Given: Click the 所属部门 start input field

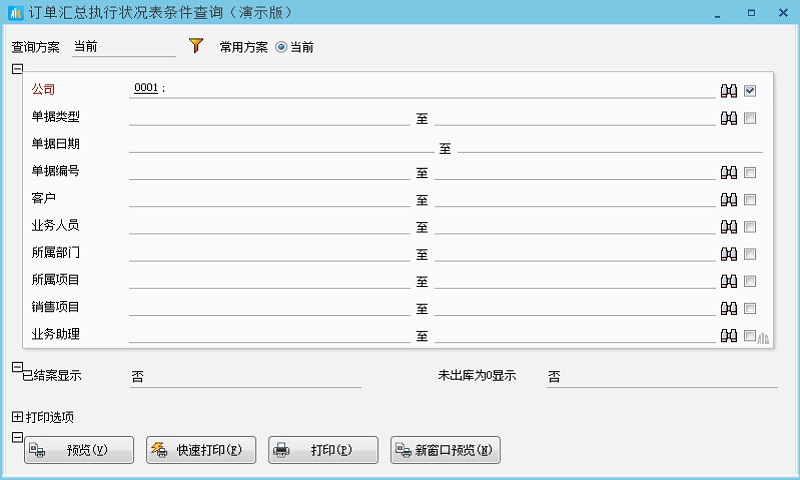Looking at the screenshot, I should pos(269,253).
